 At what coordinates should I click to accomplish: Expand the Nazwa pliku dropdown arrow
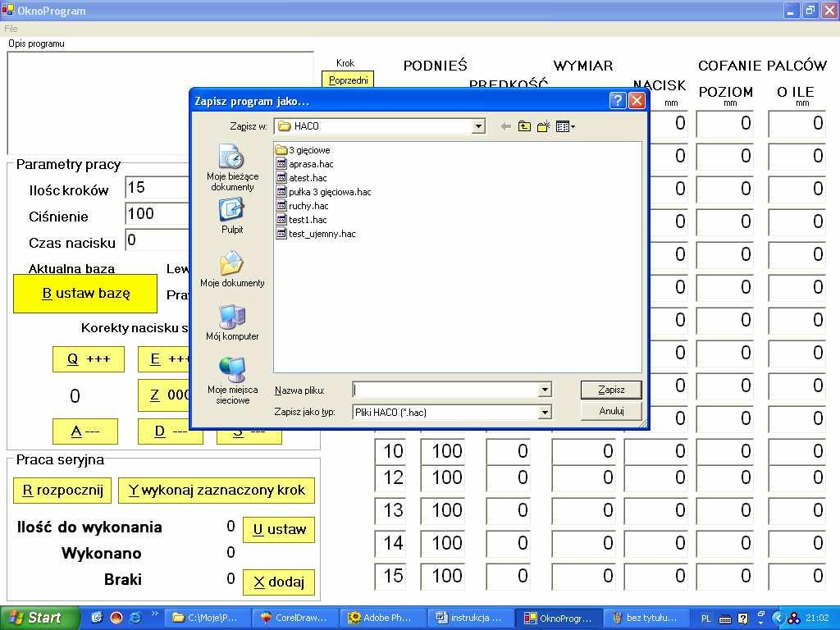pyautogui.click(x=545, y=390)
